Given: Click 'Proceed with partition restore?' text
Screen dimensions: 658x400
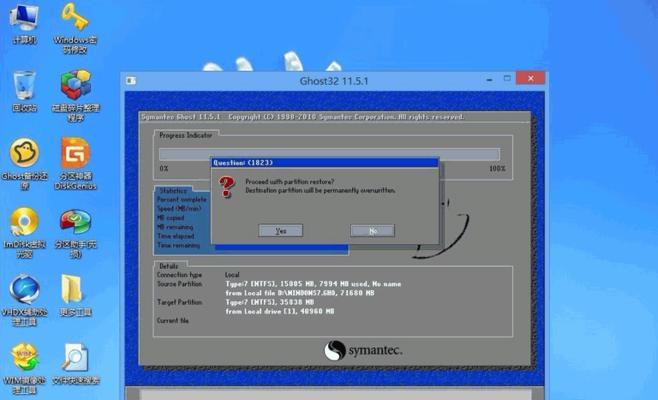Looking at the screenshot, I should click(x=290, y=182).
